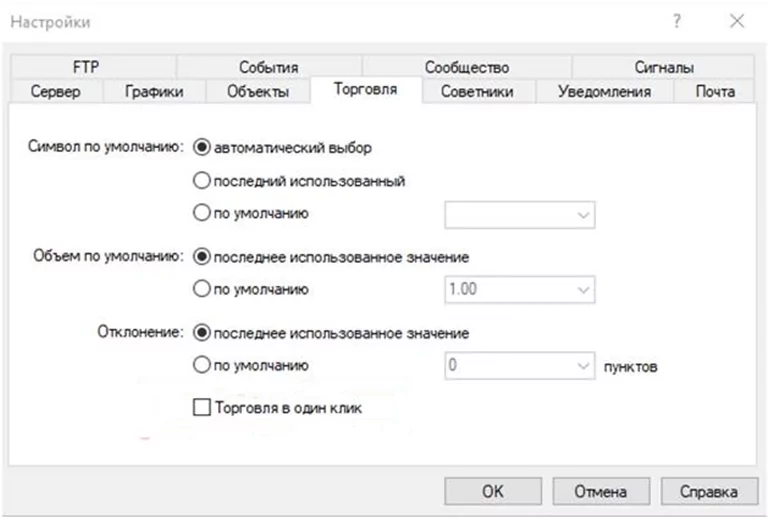Click the Отмена button
Screen dimensions: 769x519
click(601, 492)
